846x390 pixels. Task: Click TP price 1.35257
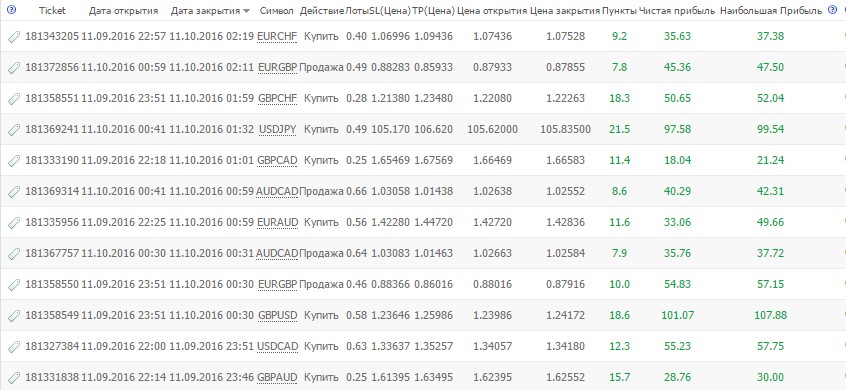coord(433,346)
